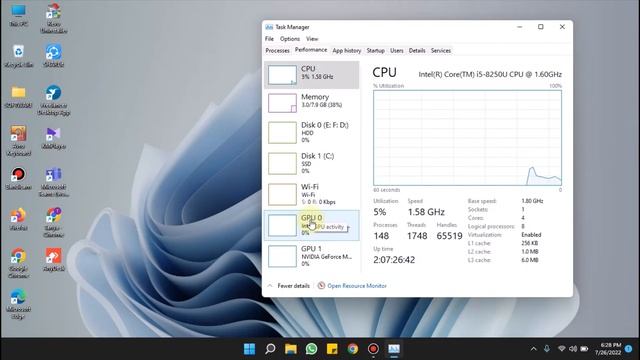Select the Microsoft Edge desktop shortcut

click(x=18, y=304)
